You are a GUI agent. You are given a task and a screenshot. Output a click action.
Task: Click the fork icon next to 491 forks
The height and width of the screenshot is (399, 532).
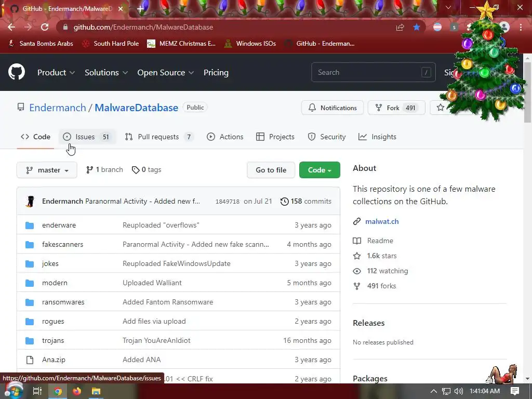(x=357, y=286)
